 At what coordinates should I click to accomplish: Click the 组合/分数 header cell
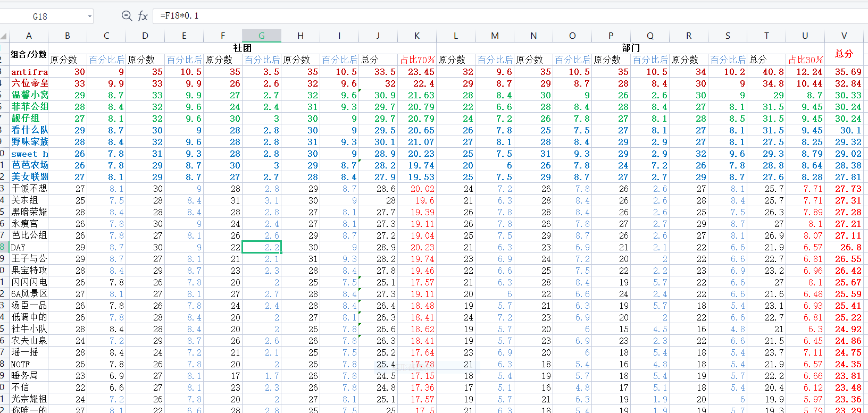29,54
